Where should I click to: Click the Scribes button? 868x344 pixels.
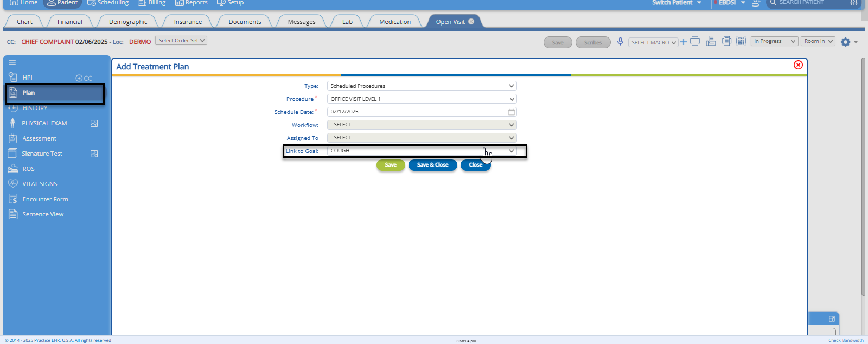pos(593,42)
